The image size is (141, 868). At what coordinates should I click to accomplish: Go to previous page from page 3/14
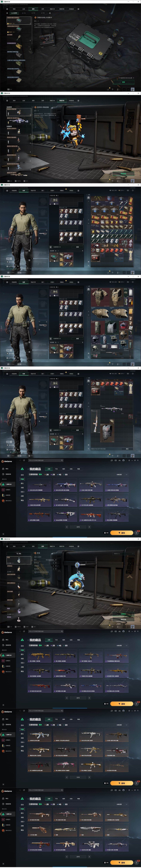click(x=67, y=527)
